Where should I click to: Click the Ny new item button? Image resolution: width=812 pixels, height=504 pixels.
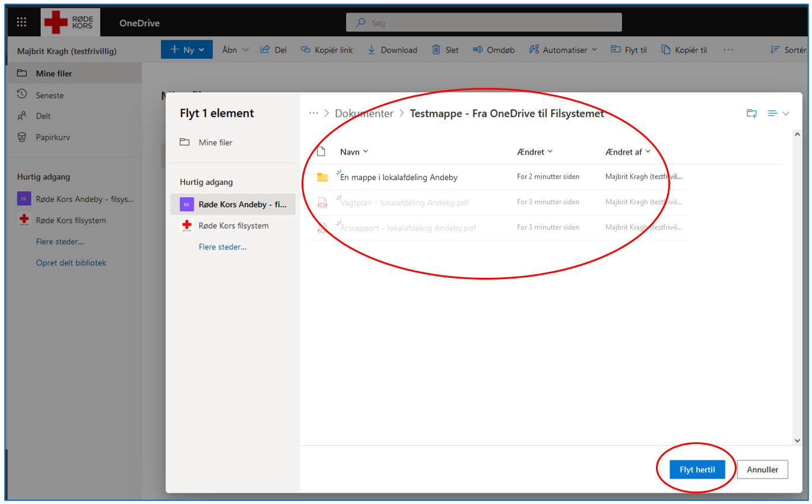(x=187, y=50)
